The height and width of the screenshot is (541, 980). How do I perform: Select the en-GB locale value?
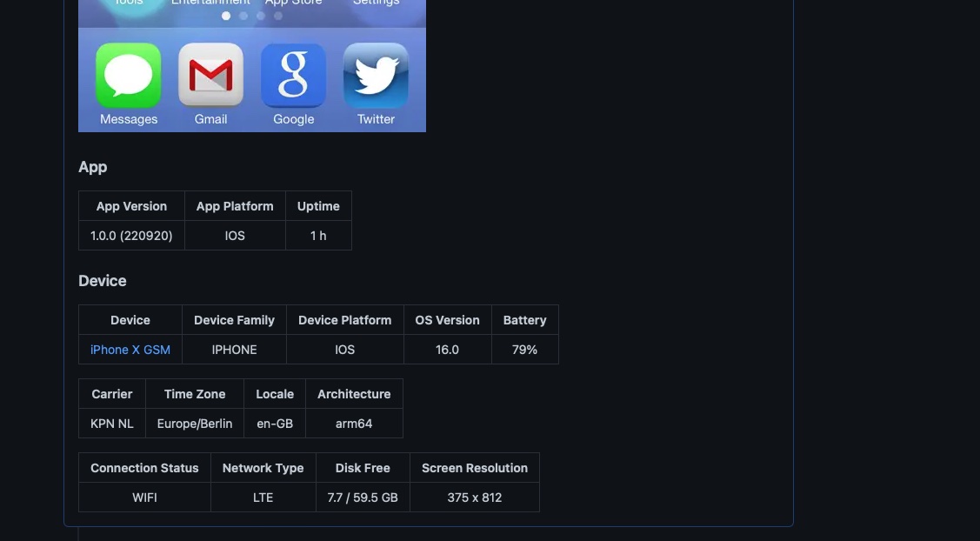point(275,424)
